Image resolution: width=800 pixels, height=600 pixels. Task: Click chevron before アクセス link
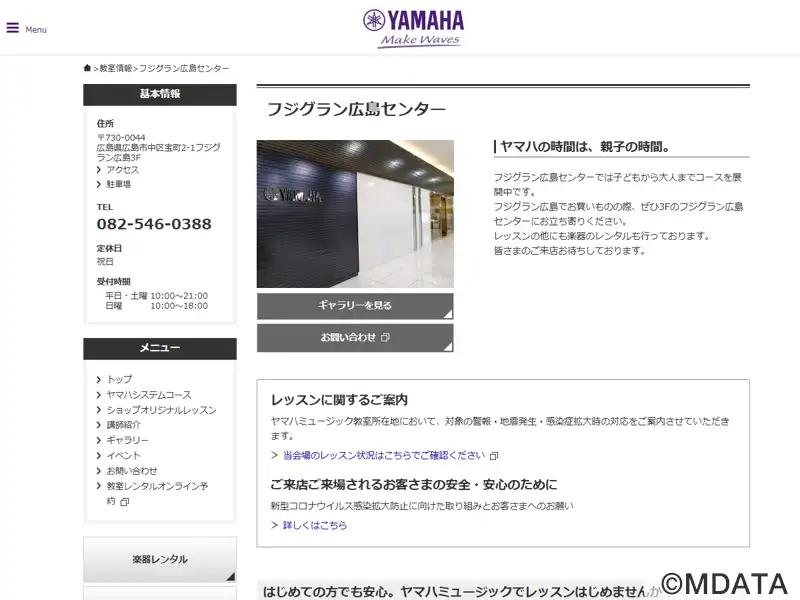99,170
